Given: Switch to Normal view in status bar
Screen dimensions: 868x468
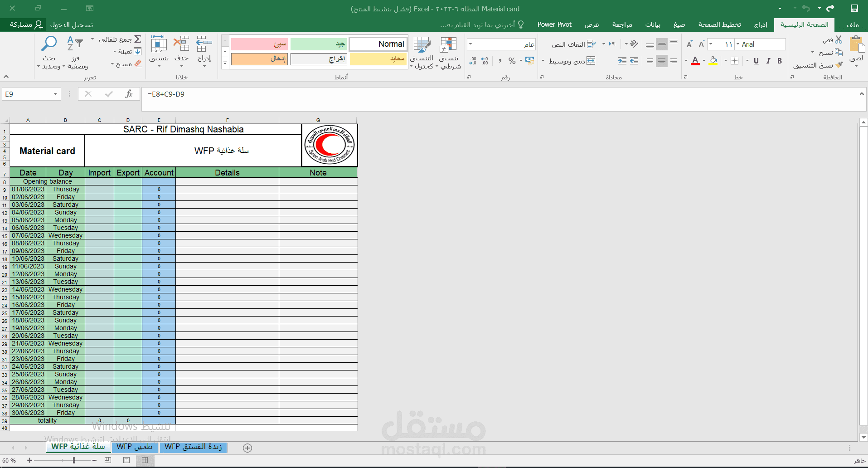Looking at the screenshot, I should 145,460.
